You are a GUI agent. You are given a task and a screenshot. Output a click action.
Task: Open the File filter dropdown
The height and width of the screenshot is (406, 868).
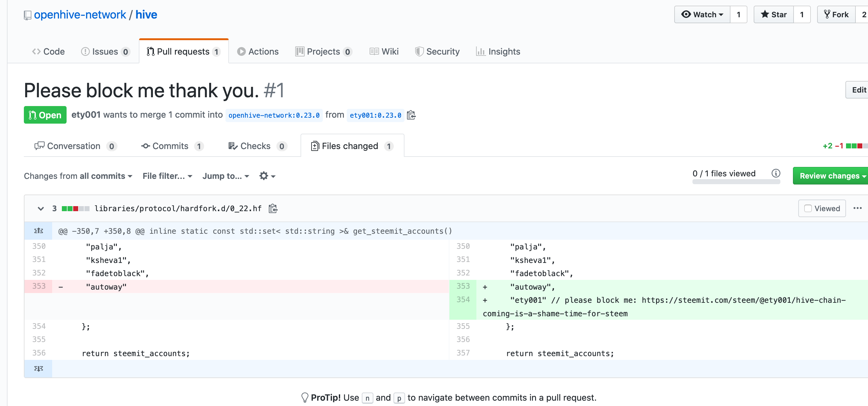167,176
